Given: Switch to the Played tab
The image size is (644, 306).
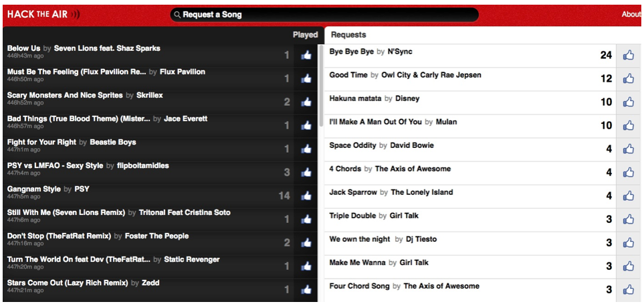Looking at the screenshot, I should pos(305,35).
